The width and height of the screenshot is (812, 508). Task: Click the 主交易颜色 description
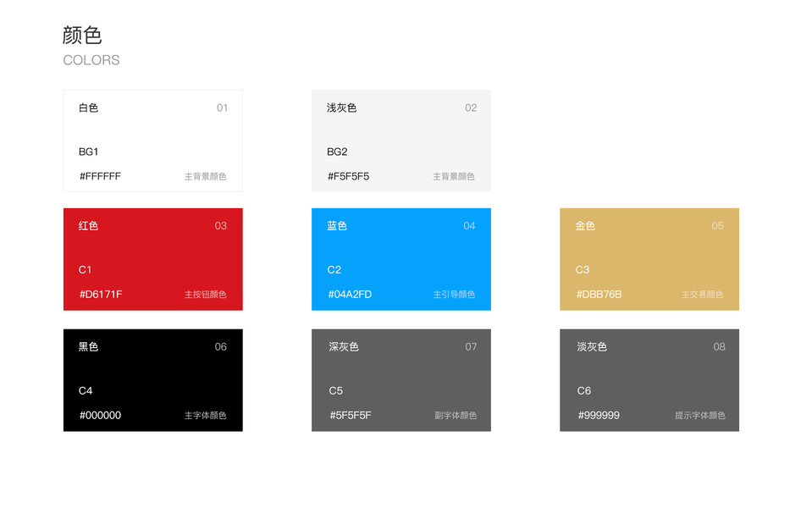702,295
